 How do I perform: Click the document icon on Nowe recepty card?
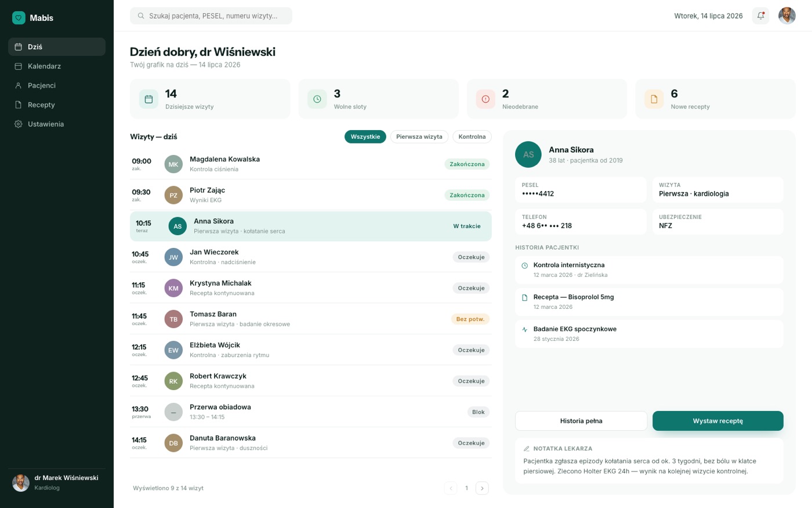(x=654, y=99)
